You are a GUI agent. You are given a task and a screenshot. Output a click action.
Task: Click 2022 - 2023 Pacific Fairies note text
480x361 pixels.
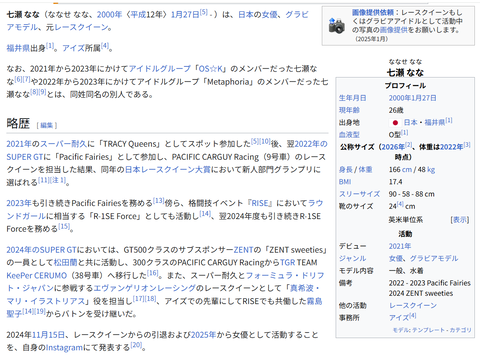pos(430,283)
